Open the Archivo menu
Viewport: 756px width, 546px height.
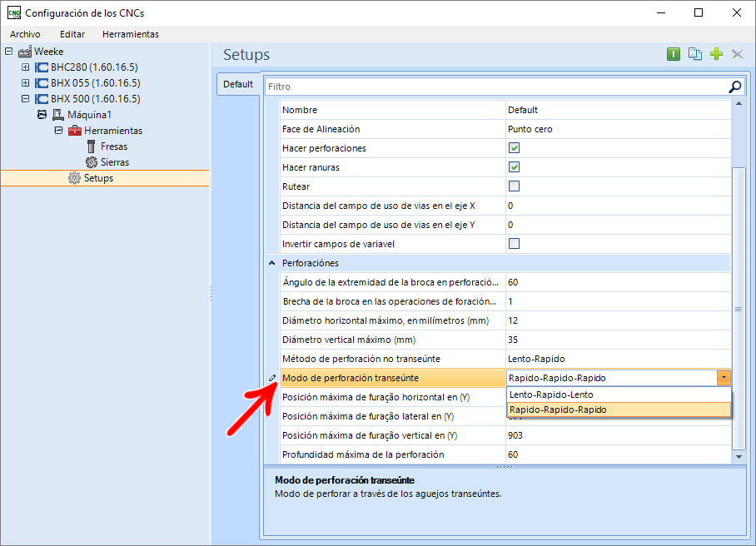[25, 34]
